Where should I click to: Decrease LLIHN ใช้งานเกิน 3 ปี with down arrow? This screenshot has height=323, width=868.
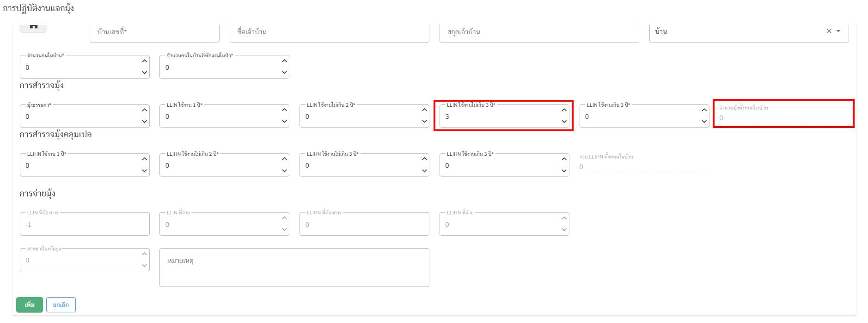point(564,171)
